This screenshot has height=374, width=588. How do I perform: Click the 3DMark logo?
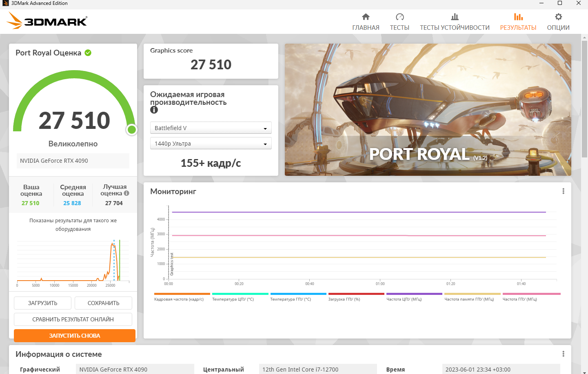pyautogui.click(x=47, y=20)
